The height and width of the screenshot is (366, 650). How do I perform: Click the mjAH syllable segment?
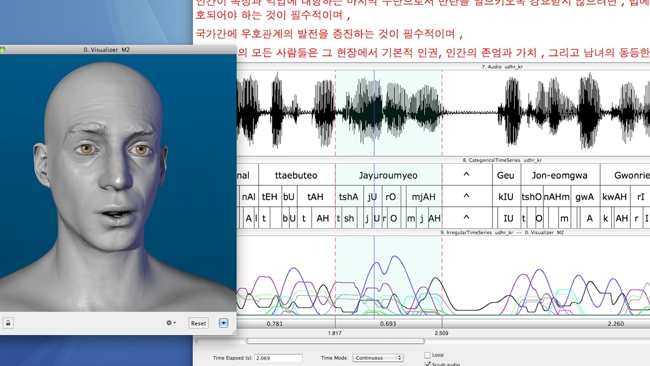coord(424,197)
